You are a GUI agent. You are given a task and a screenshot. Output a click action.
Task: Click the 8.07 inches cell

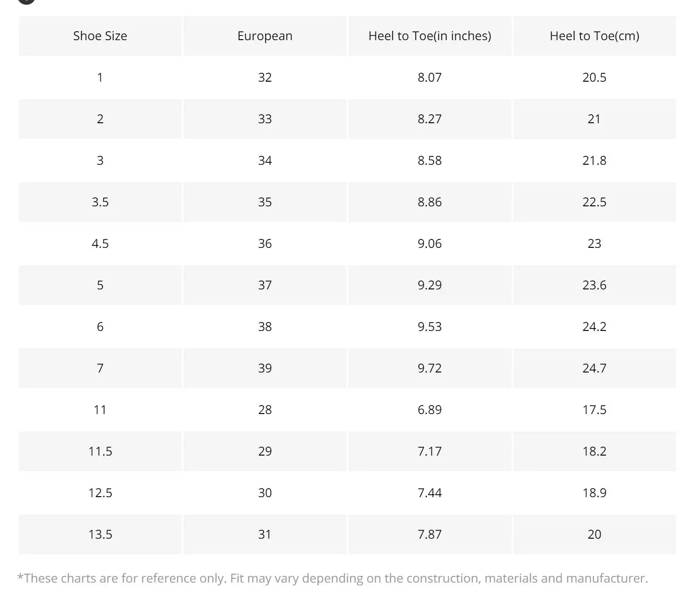[430, 77]
